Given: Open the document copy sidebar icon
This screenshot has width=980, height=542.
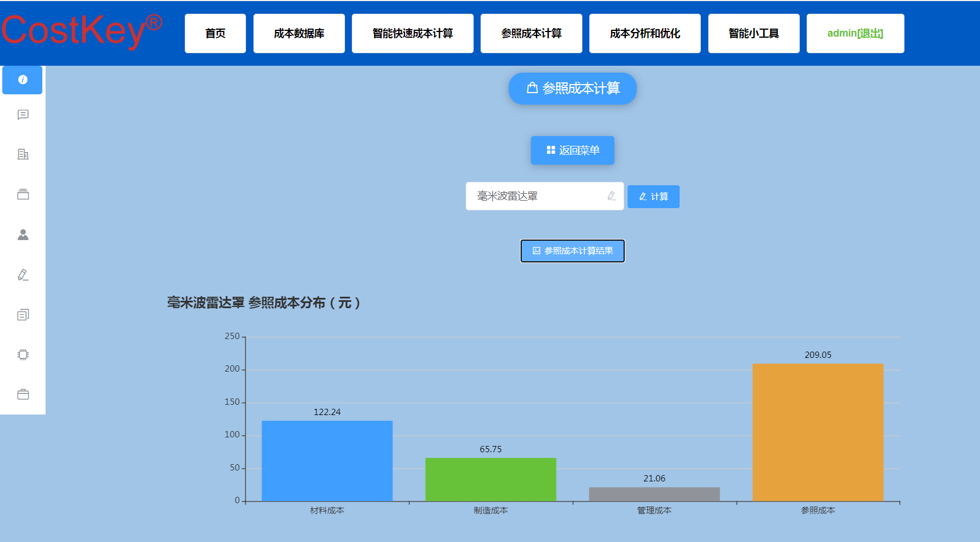Looking at the screenshot, I should (x=23, y=314).
